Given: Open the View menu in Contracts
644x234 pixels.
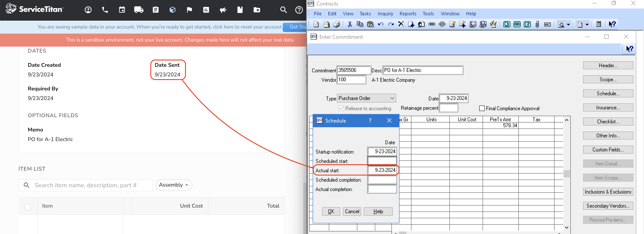Looking at the screenshot, I should click(348, 14).
